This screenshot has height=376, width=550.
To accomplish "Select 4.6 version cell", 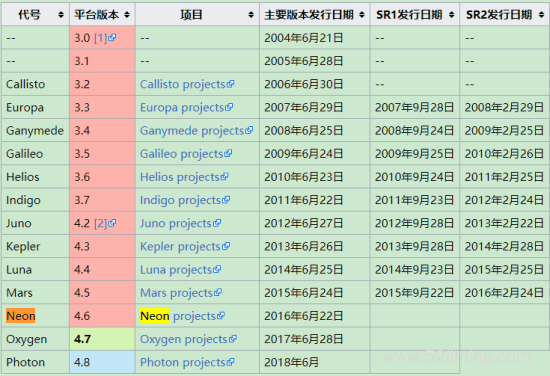I will click(x=102, y=316).
